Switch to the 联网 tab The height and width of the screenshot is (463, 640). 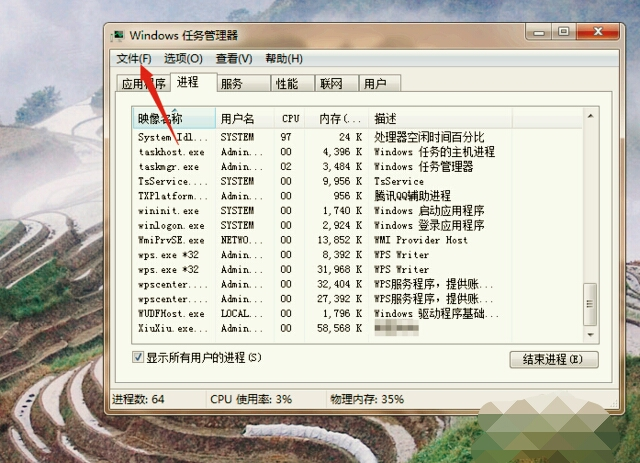click(x=337, y=84)
